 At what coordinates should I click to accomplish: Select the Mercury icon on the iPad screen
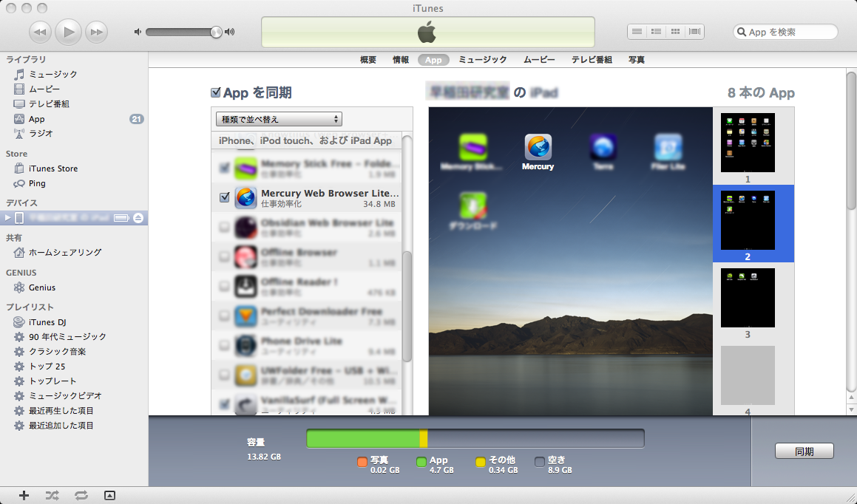click(538, 147)
